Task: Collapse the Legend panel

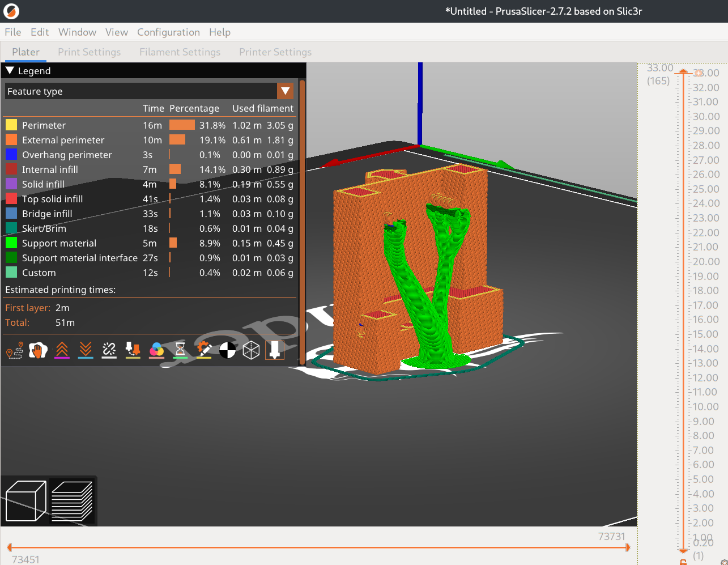Action: (9, 70)
